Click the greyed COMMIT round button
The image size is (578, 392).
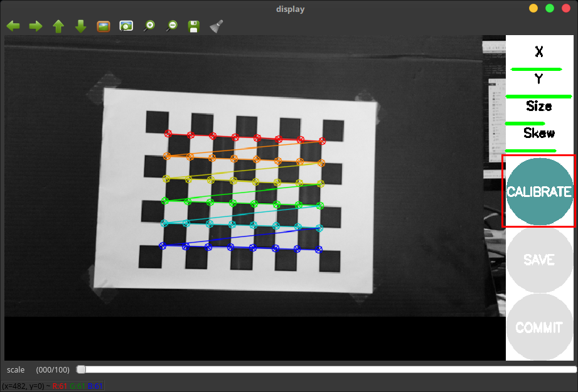point(539,327)
